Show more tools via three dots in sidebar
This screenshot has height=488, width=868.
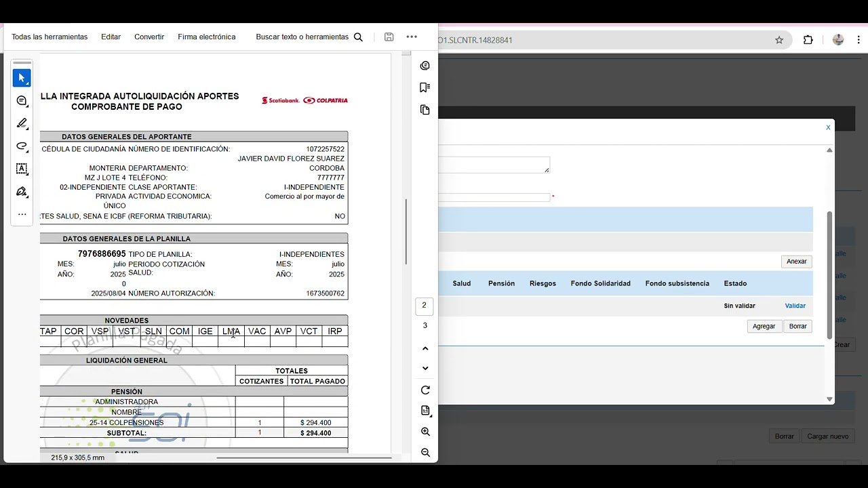(x=22, y=214)
